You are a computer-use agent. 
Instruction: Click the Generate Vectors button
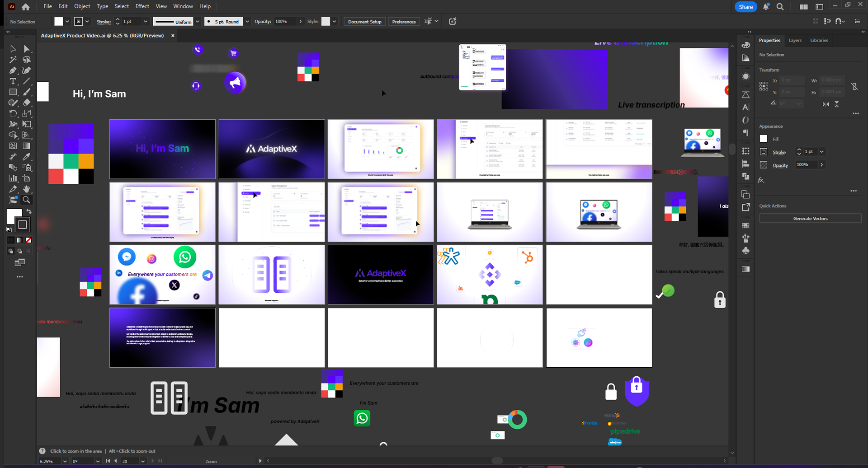tap(810, 219)
